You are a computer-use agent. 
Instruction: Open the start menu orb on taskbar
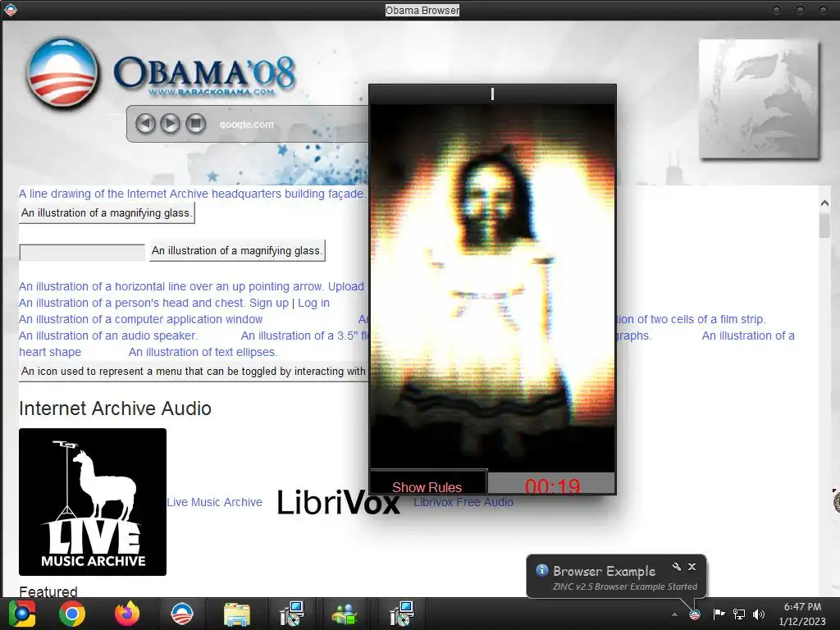pos(22,614)
